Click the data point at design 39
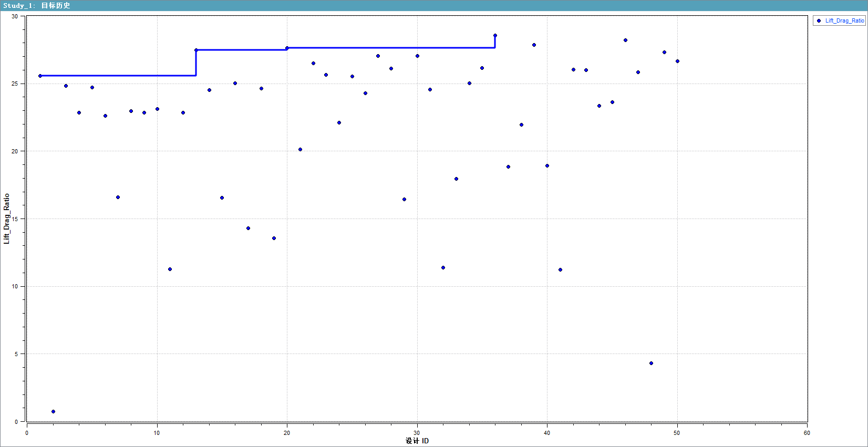The image size is (868, 447). [x=534, y=45]
